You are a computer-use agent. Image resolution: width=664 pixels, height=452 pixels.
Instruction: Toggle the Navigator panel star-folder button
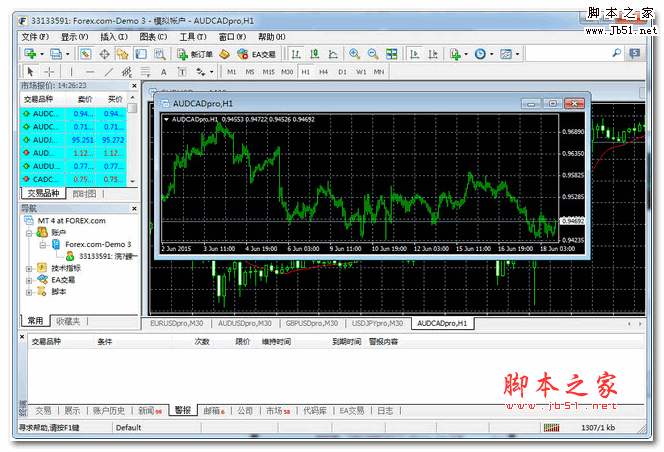[x=122, y=54]
